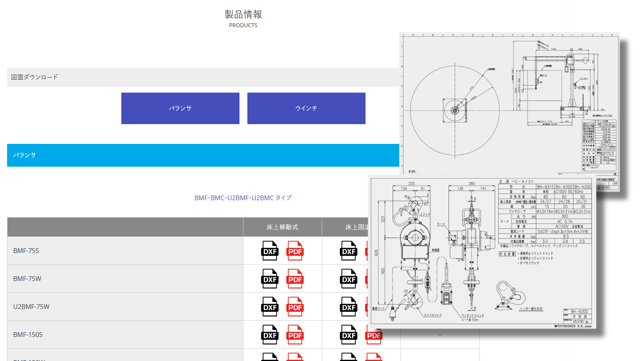
Task: Download BMF-75S floor-mobile DXF file
Action: pyautogui.click(x=270, y=251)
